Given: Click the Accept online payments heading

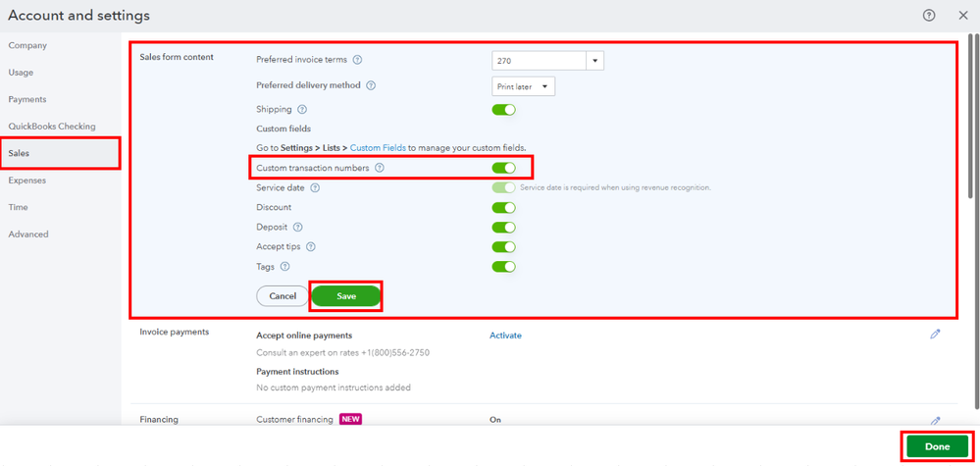Looking at the screenshot, I should (304, 336).
